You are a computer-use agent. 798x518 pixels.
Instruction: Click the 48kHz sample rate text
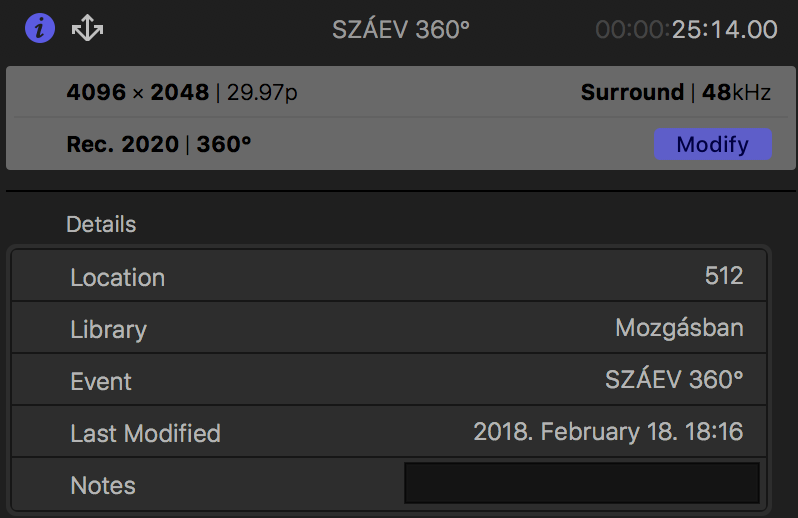pos(736,92)
